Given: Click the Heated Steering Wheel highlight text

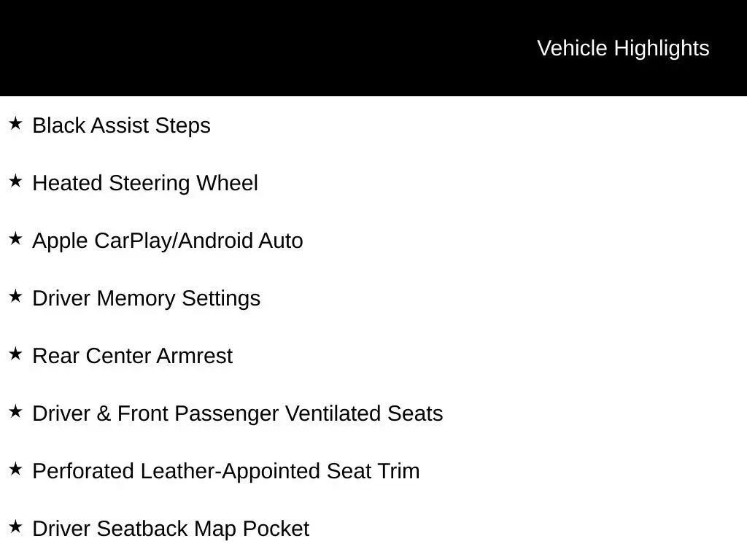Looking at the screenshot, I should point(145,183).
